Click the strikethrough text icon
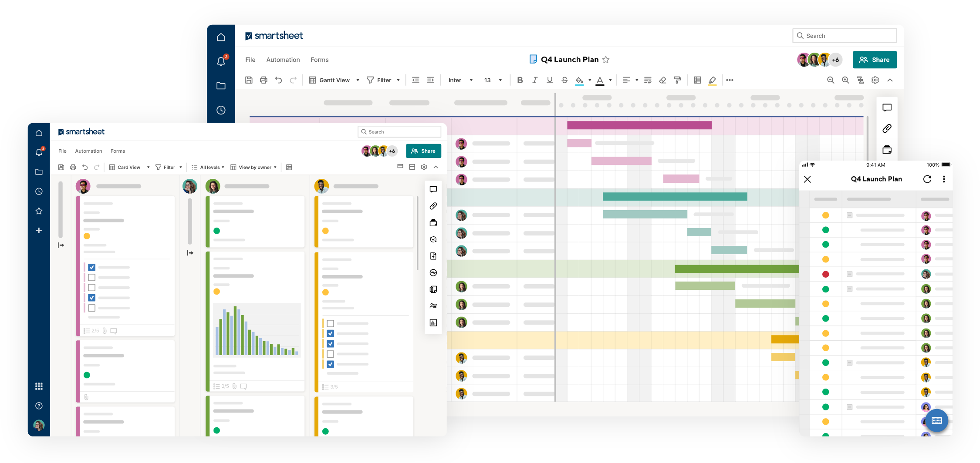This screenshot has width=980, height=463. coord(564,80)
